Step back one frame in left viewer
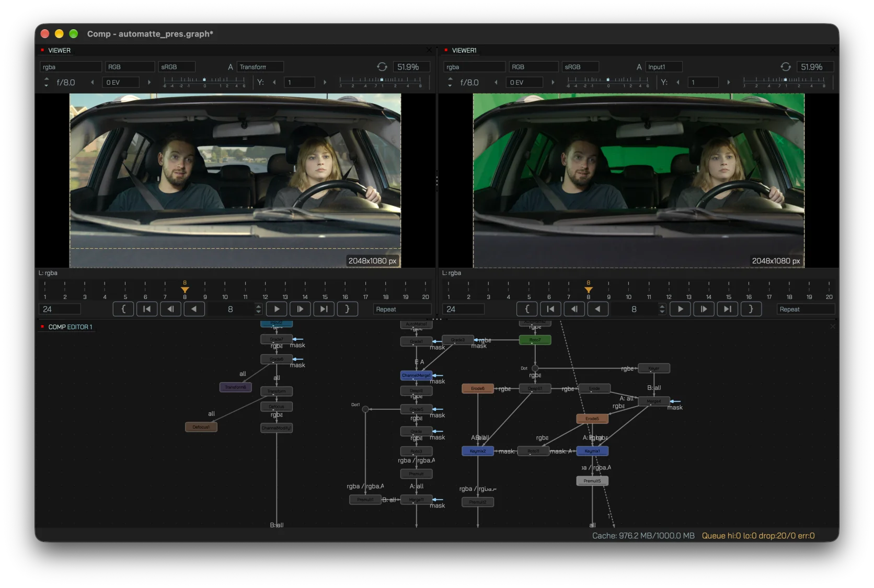874x588 pixels. click(x=170, y=309)
